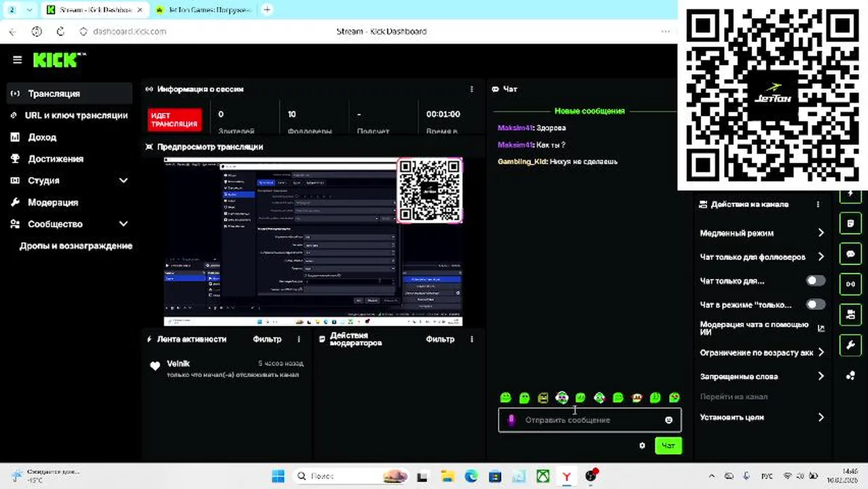The height and width of the screenshot is (489, 868).
Task: Click the 00:01:00 stream time value
Action: pos(443,114)
